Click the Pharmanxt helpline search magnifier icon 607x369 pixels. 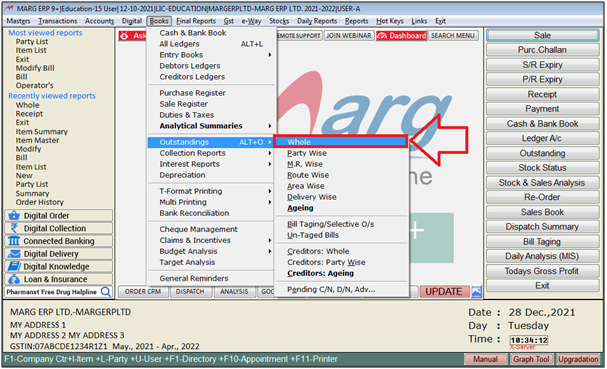click(x=106, y=292)
